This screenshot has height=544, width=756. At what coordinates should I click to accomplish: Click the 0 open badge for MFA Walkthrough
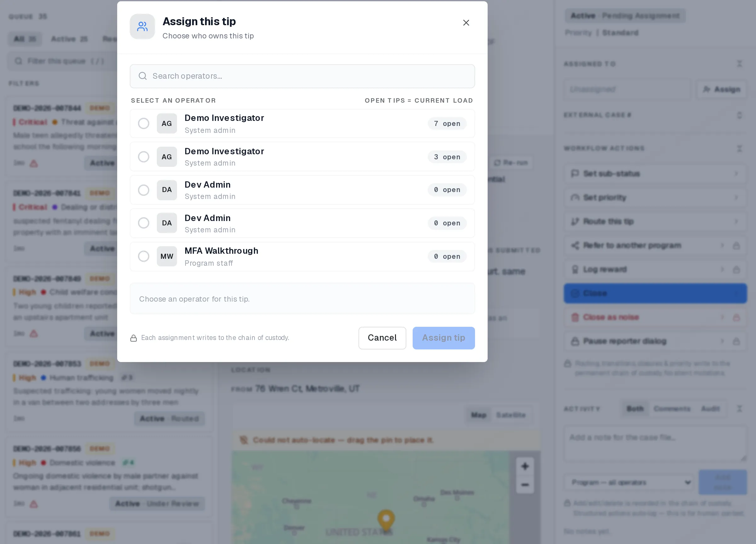point(447,256)
